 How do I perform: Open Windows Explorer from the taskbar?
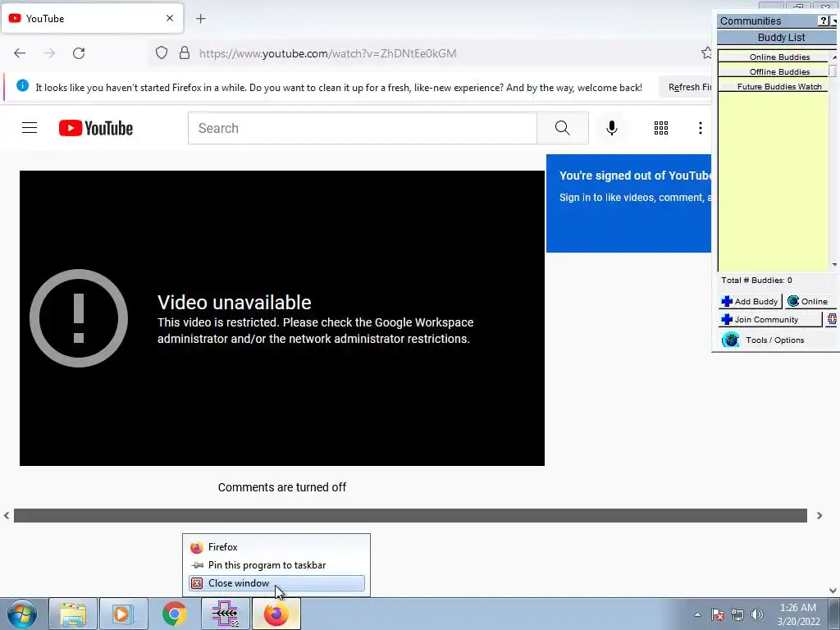pyautogui.click(x=73, y=614)
